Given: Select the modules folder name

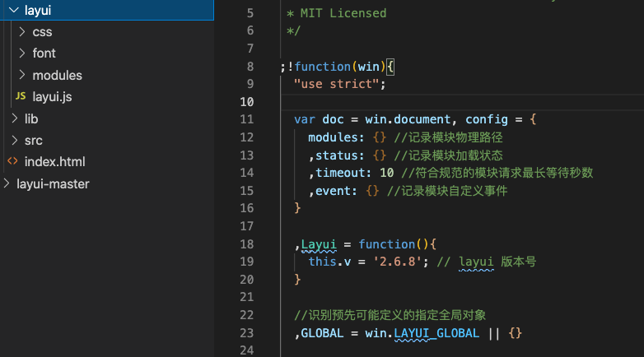Looking at the screenshot, I should [57, 75].
